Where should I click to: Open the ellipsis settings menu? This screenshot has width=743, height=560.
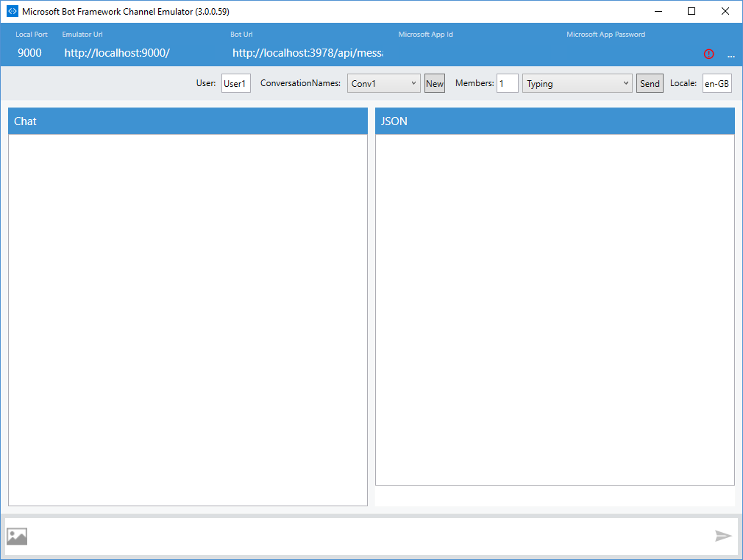point(730,54)
